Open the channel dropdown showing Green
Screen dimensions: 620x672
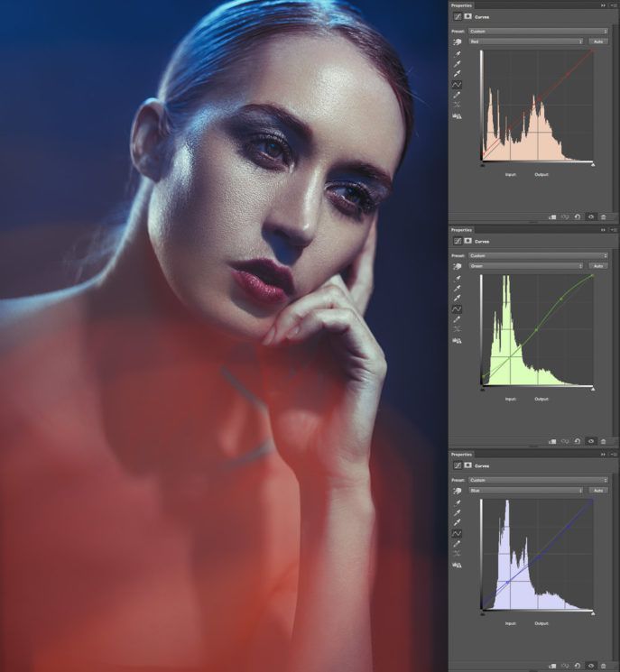(526, 266)
